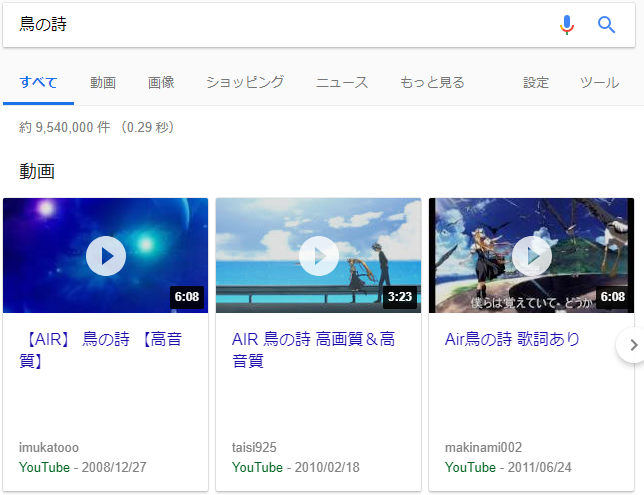Click the result count 約 9,540,000 件

(64, 127)
